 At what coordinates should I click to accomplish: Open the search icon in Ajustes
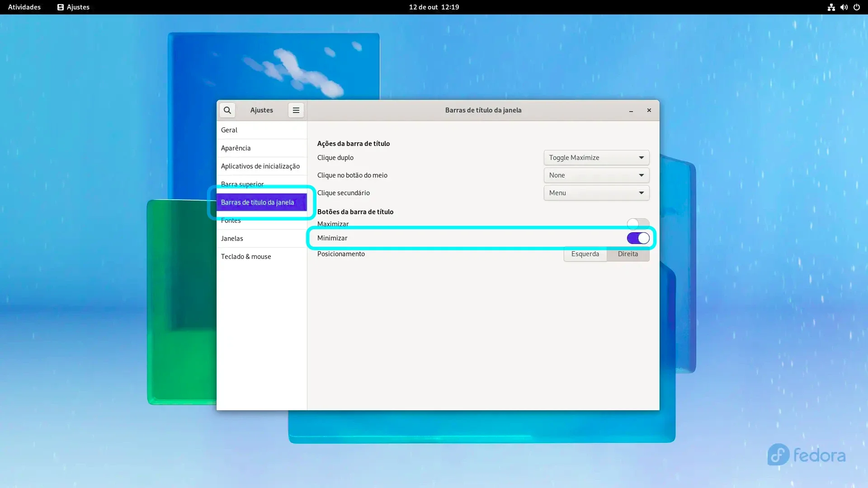(227, 110)
